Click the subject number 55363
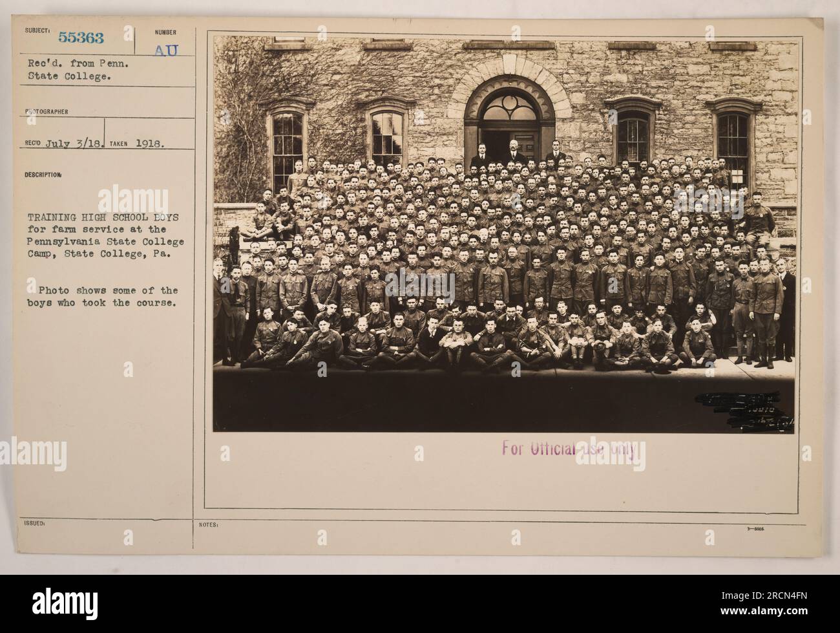The image size is (840, 633). (x=81, y=38)
